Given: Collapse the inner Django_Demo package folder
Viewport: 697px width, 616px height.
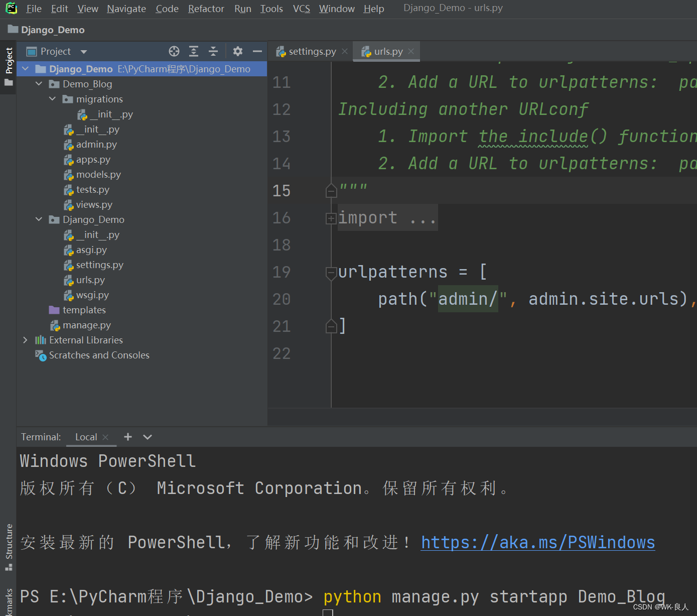Looking at the screenshot, I should 39,219.
